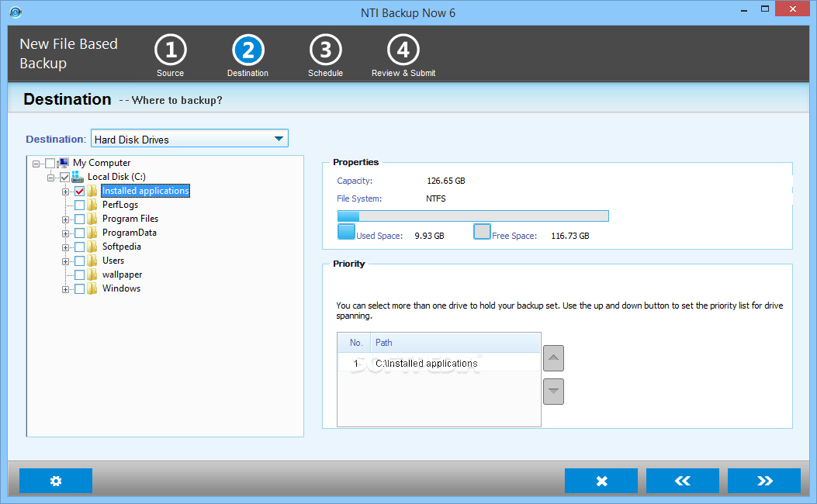Click the step 3 Schedule circle icon

click(326, 50)
